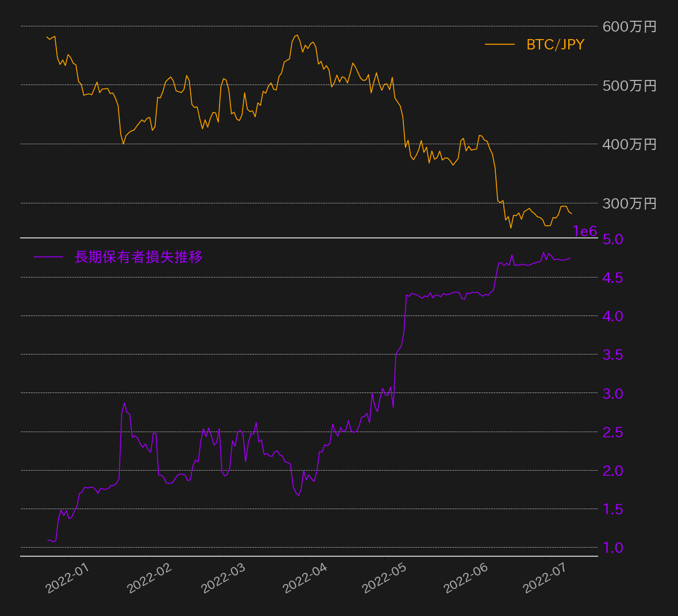Click the 2022-03 x-axis date label

click(223, 578)
